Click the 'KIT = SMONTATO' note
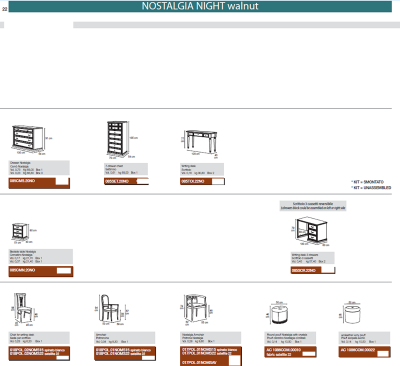The height and width of the screenshot is (366, 400). point(368,182)
